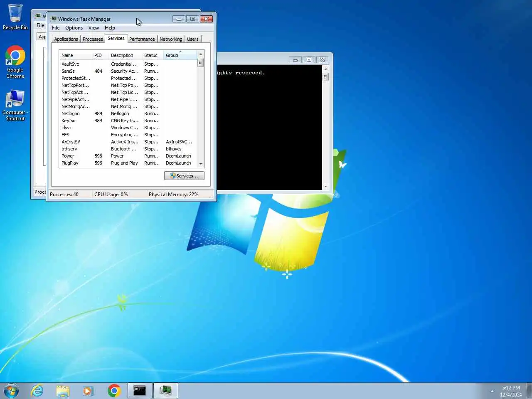Viewport: 532px width, 399px height.
Task: Open the File menu in Task Manager
Action: coord(56,28)
